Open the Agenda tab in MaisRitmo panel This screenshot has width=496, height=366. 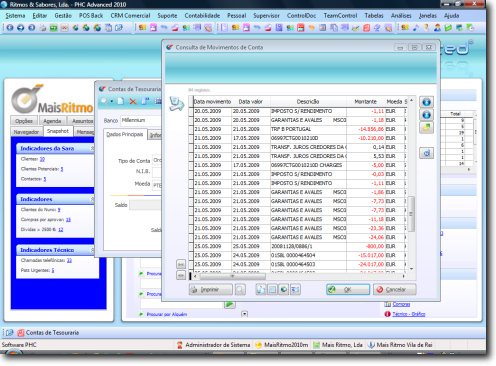[x=52, y=121]
